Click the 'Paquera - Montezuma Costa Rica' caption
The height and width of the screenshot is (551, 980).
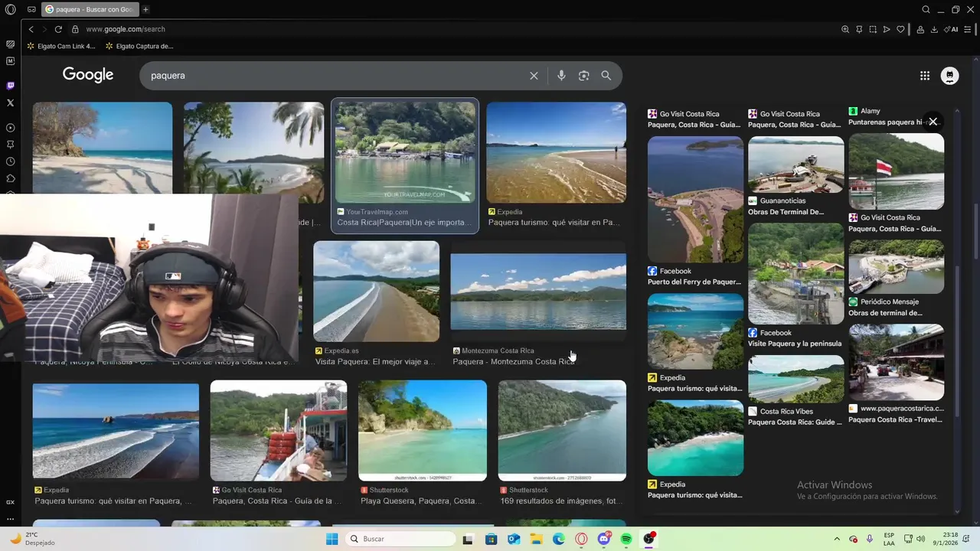tap(513, 361)
